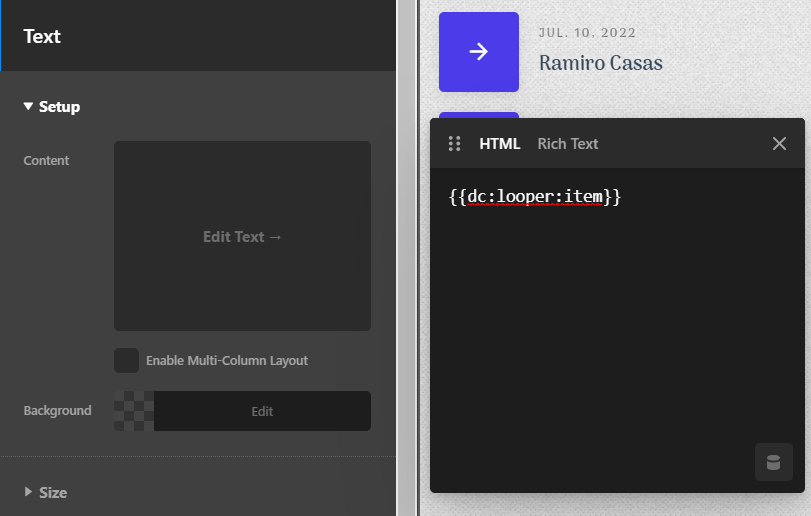Switch to the HTML tab
The height and width of the screenshot is (516, 811).
click(499, 144)
